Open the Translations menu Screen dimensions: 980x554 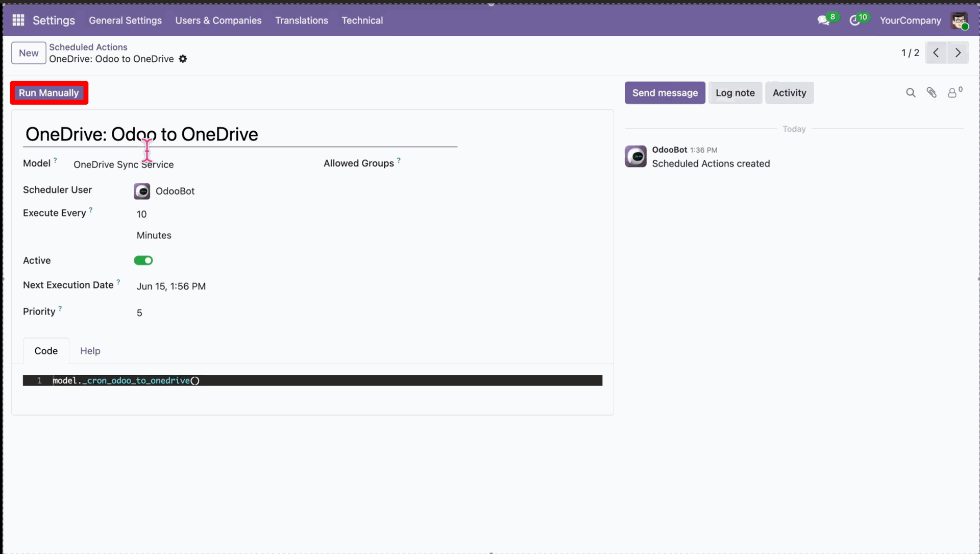(302, 20)
